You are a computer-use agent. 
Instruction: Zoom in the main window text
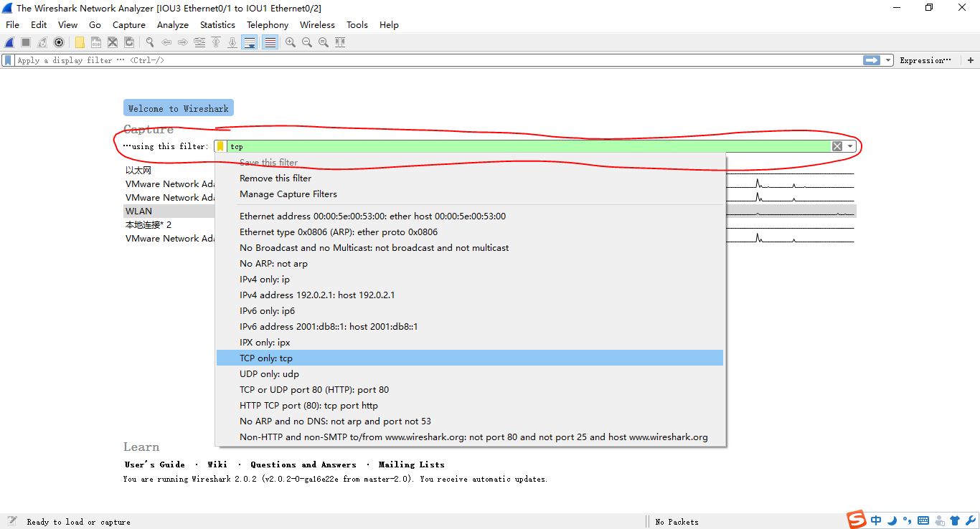tap(291, 42)
